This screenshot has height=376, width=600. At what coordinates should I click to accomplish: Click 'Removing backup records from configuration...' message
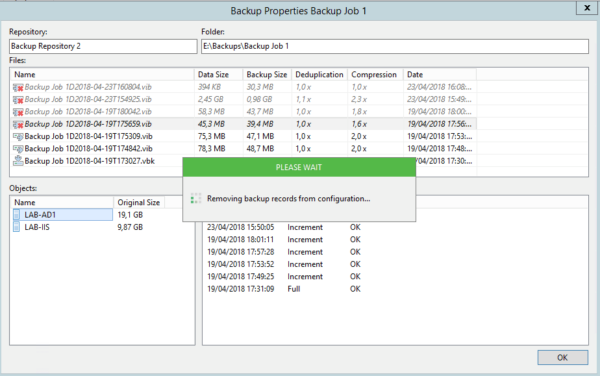(289, 199)
